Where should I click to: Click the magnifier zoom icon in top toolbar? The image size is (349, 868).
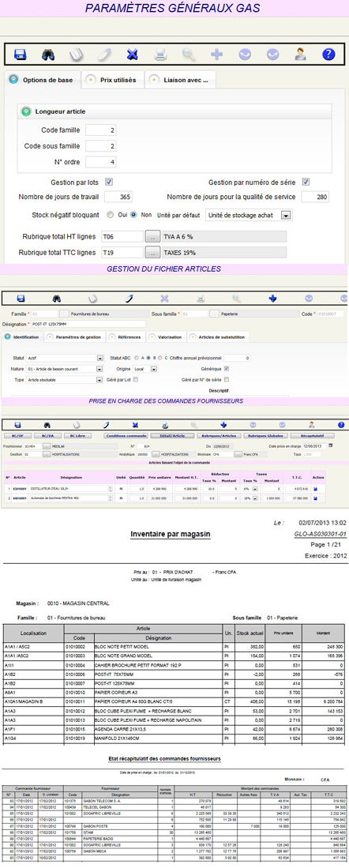click(x=189, y=54)
